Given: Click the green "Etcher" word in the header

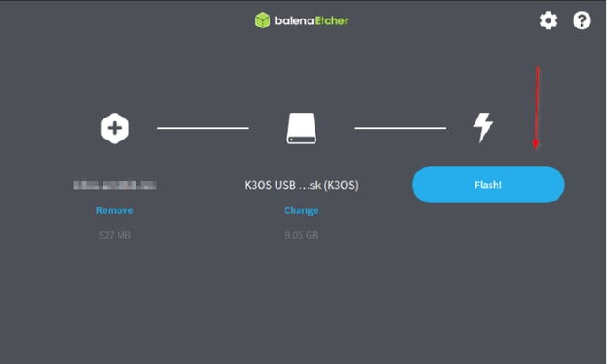Looking at the screenshot, I should tap(331, 20).
